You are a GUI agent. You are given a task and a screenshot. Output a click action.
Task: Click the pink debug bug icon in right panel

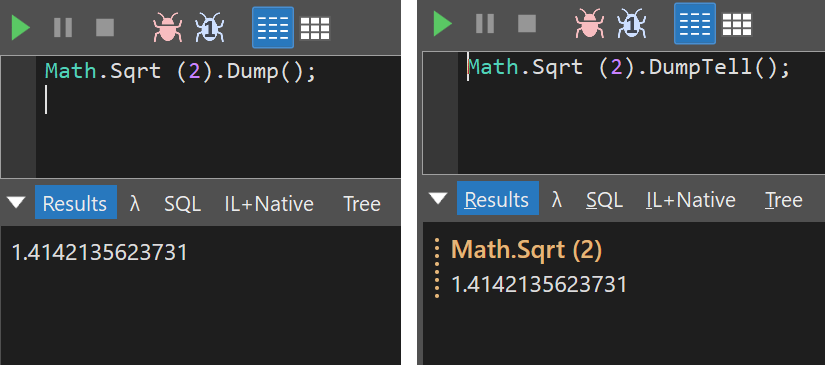point(589,24)
